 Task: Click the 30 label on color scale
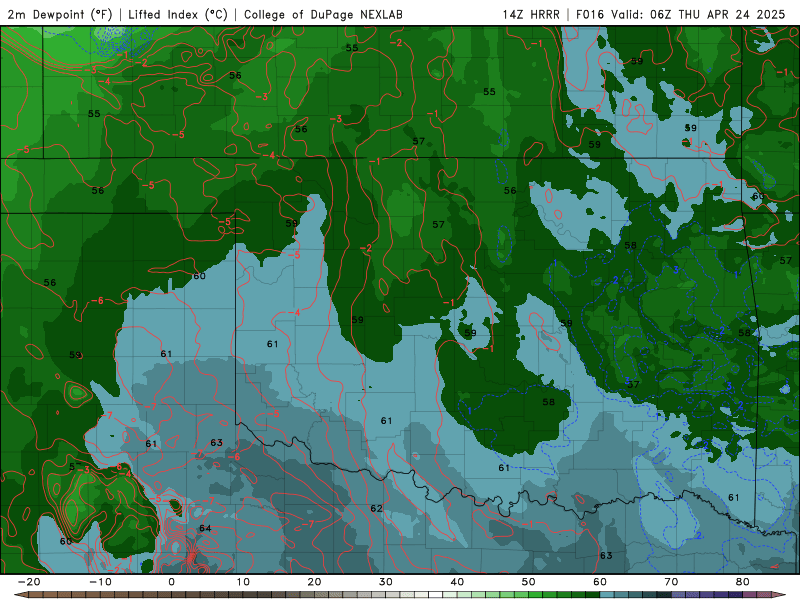(x=386, y=582)
